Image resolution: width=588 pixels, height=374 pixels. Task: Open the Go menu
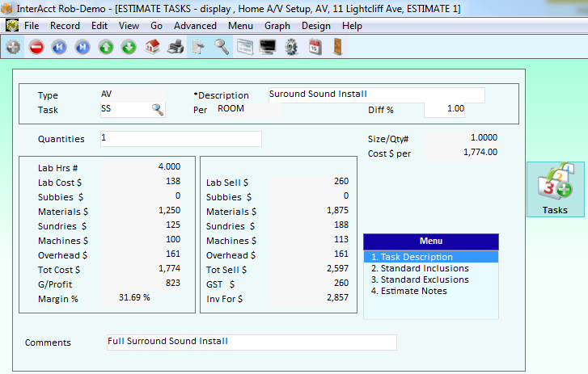[x=156, y=26]
